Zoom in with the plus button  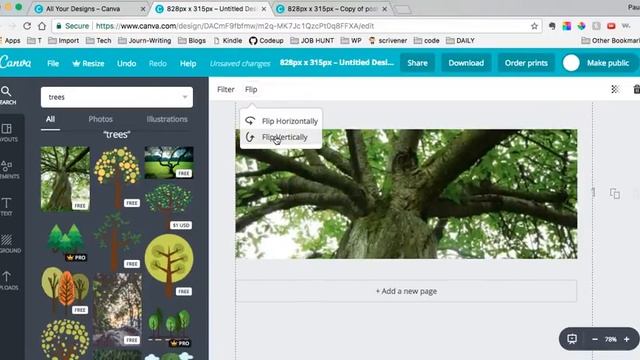tap(627, 339)
